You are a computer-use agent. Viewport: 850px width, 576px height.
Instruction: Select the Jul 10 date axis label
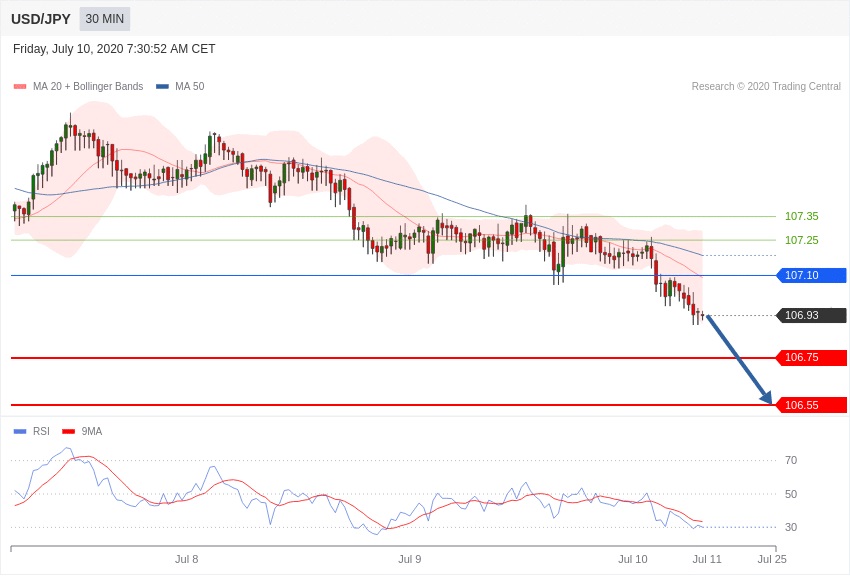(632, 559)
